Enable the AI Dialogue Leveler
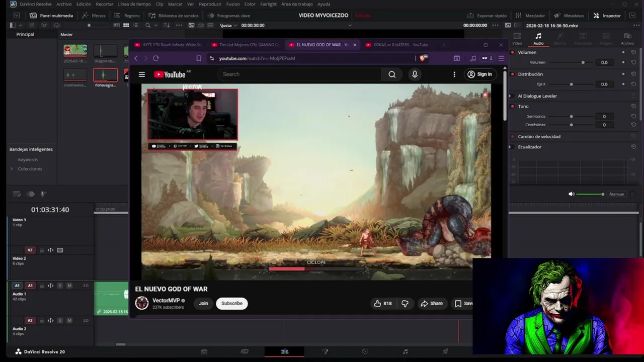This screenshot has height=362, width=644. point(513,96)
